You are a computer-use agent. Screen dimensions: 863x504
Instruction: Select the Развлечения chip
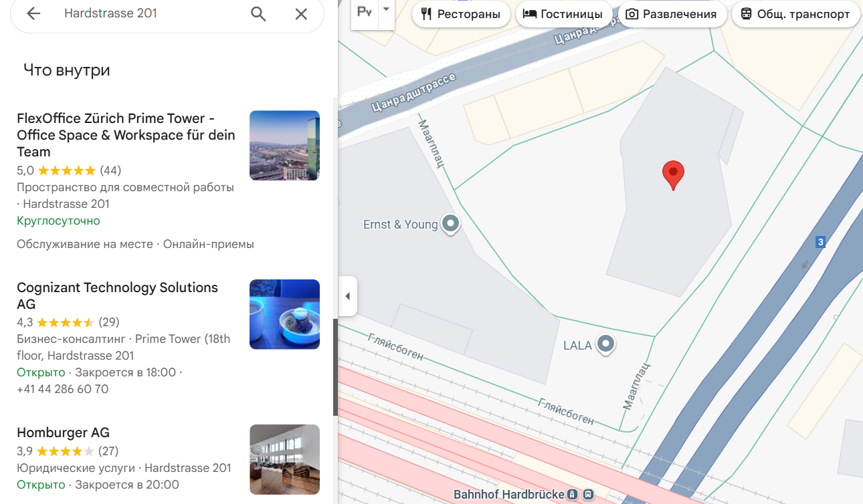click(672, 14)
